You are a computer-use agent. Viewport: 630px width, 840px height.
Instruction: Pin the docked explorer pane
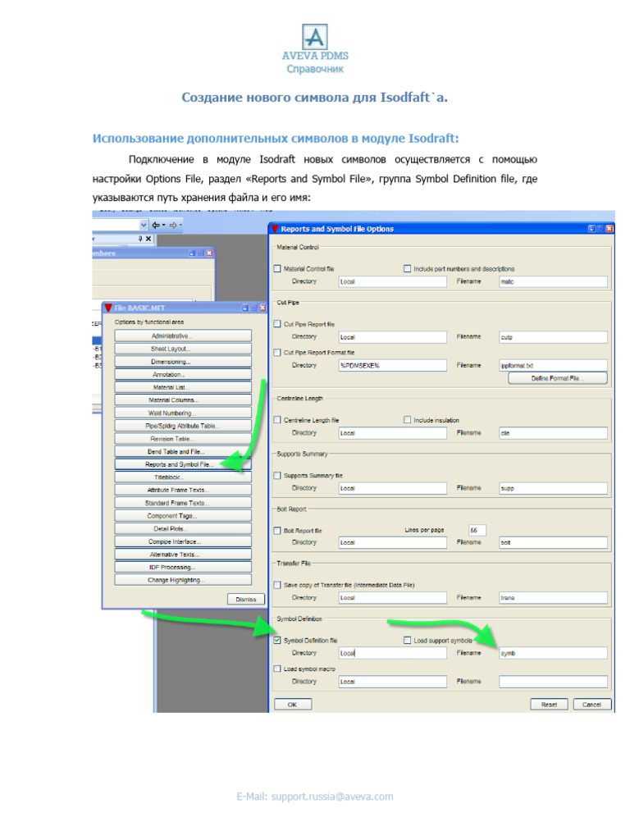(140, 239)
